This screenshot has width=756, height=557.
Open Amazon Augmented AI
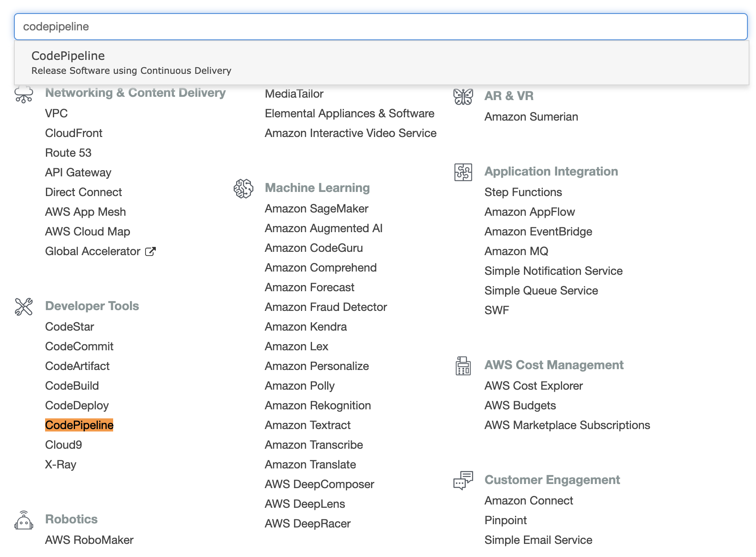click(x=323, y=228)
